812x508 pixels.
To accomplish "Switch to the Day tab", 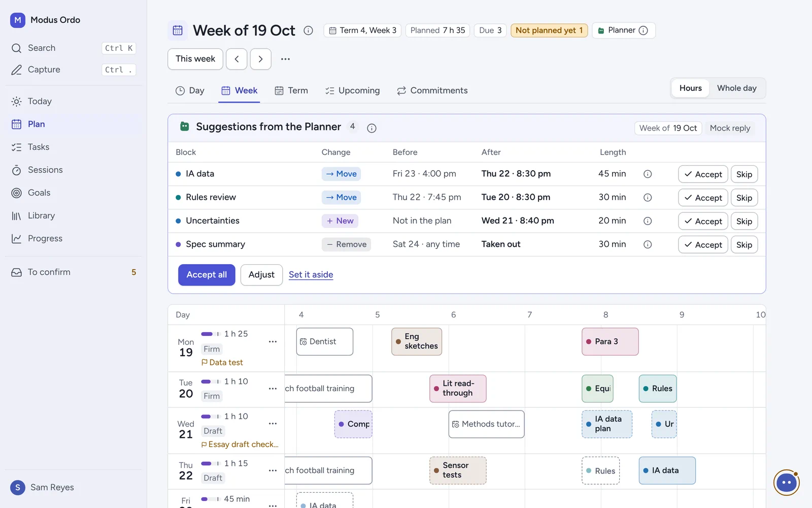I will 190,90.
